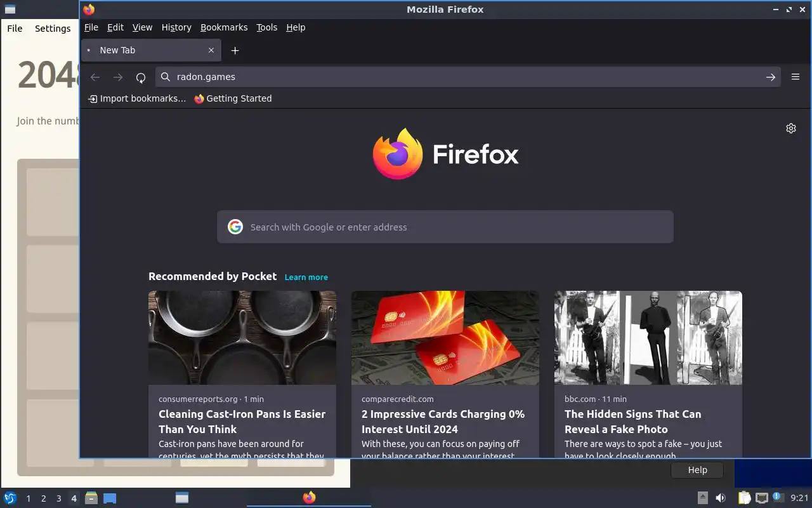Screen dimensions: 812x508
Task: Open new tab personalize gear icon
Action: 791,128
